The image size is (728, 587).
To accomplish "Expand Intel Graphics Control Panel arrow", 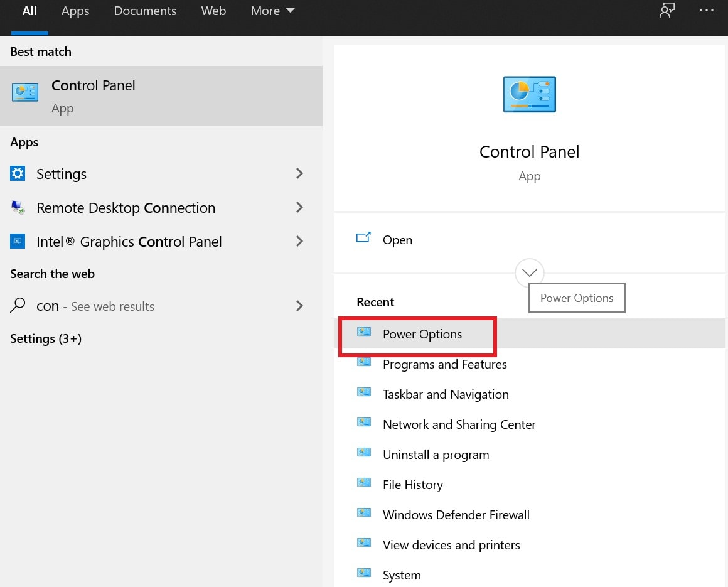I will pos(299,242).
